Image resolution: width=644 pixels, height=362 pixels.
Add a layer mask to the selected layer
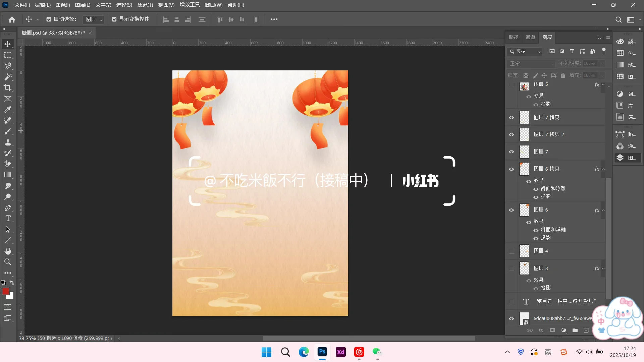point(552,330)
